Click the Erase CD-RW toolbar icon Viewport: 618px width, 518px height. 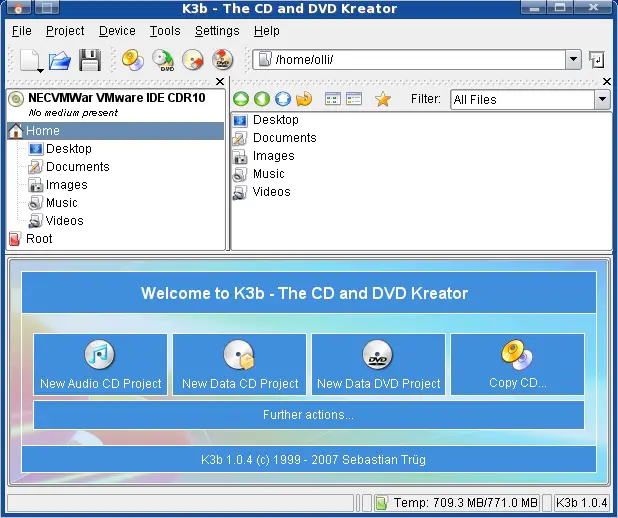[193, 60]
